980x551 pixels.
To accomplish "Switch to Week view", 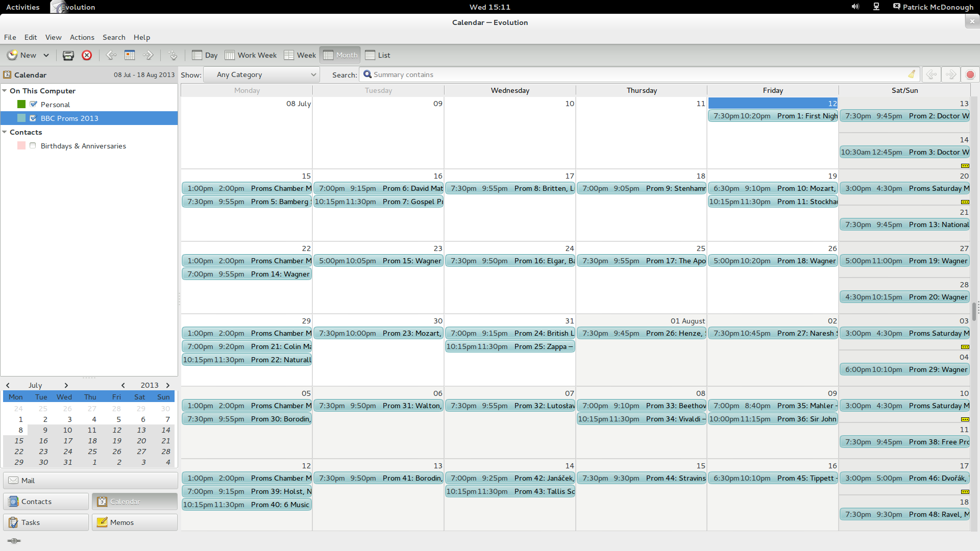I will click(x=300, y=55).
